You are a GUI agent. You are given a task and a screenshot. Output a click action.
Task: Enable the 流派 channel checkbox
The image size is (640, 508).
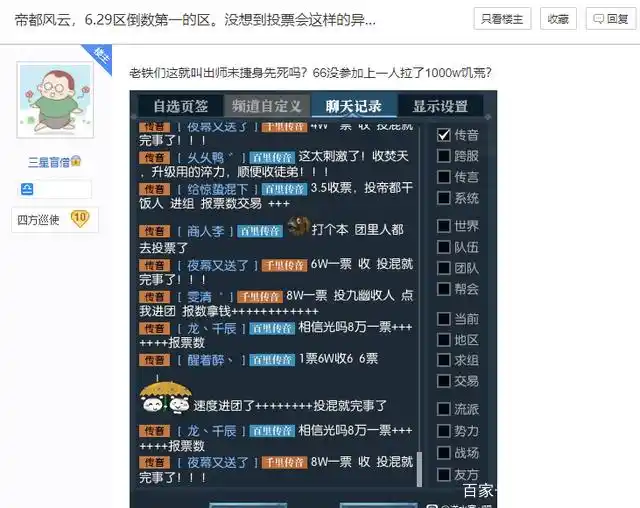(444, 409)
